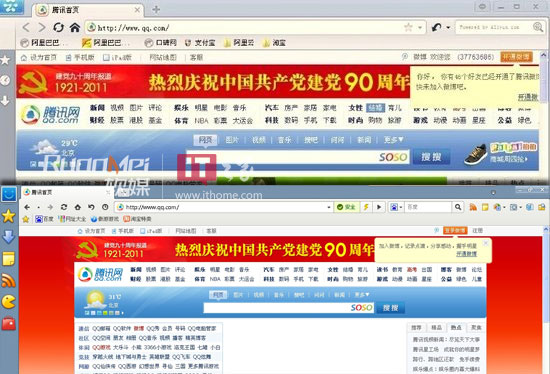Expand lower address bar URL dropdown

pyautogui.click(x=328, y=207)
